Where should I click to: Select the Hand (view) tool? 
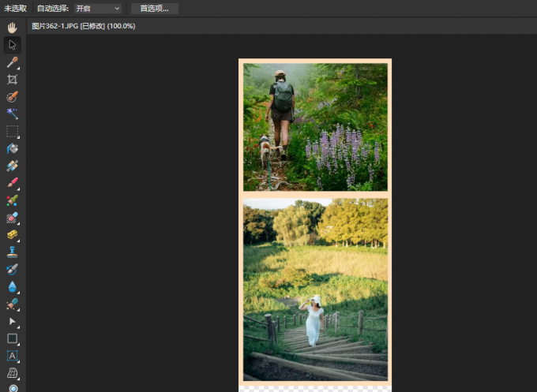(13, 28)
